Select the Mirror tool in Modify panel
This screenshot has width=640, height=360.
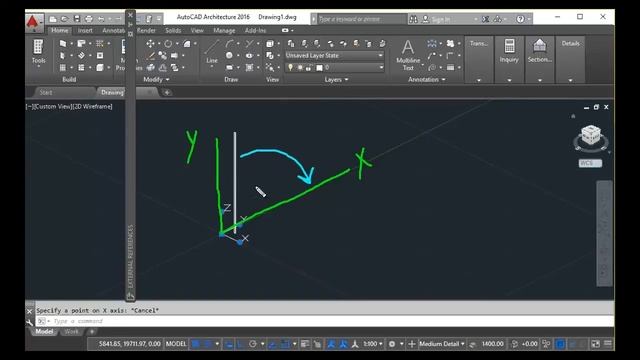(163, 68)
